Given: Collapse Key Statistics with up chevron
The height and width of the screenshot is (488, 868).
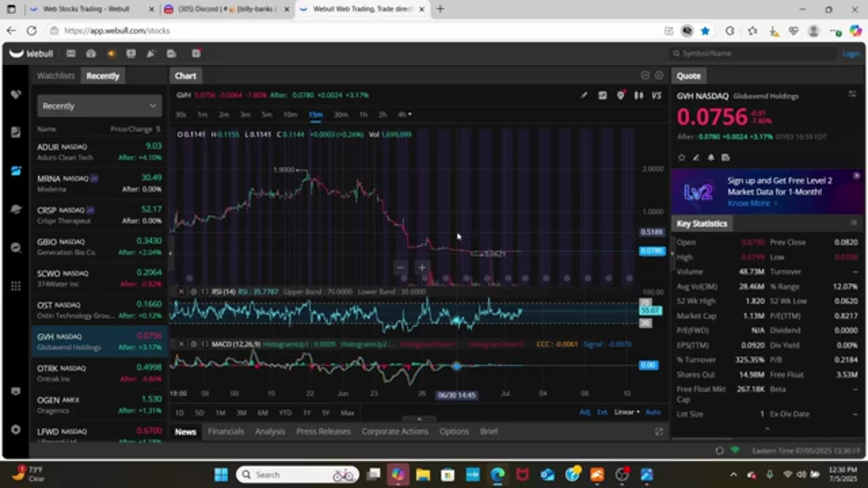Looking at the screenshot, I should 768,428.
